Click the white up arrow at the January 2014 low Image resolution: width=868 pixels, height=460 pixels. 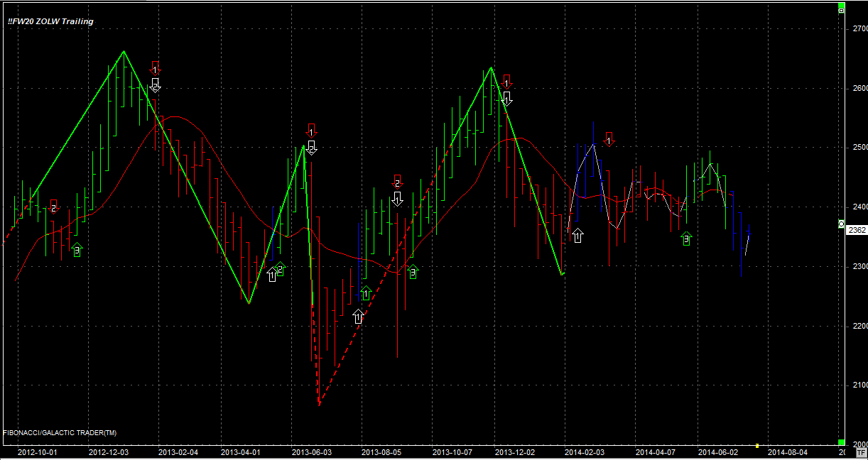click(x=578, y=236)
